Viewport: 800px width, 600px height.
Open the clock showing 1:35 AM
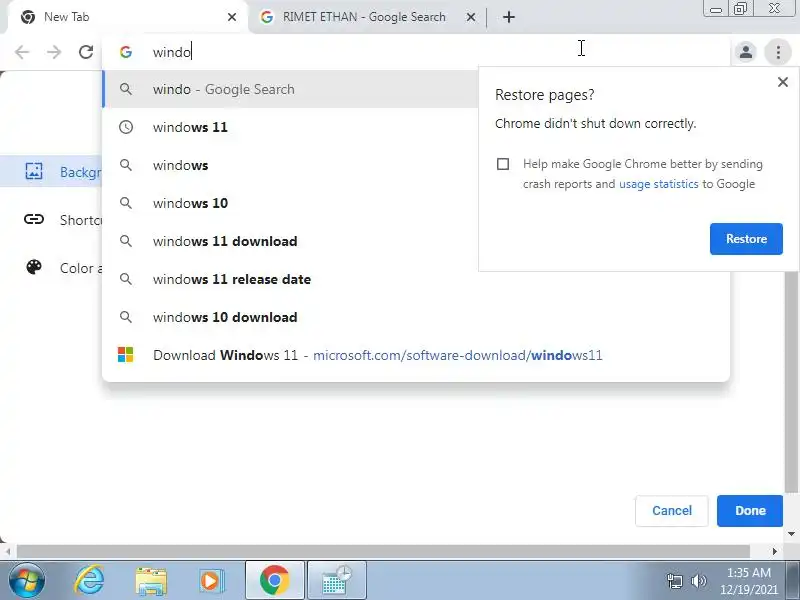[x=748, y=581]
